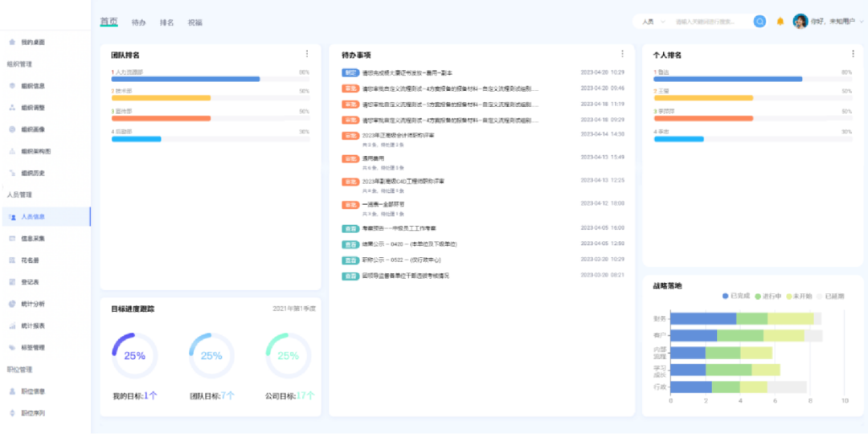Collapse the 职位管理 sidebar section

pyautogui.click(x=19, y=369)
